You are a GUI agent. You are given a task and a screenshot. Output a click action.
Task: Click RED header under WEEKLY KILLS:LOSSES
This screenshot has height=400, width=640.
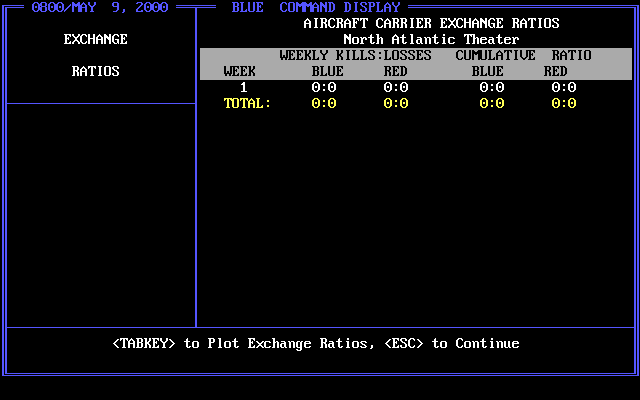click(x=396, y=71)
